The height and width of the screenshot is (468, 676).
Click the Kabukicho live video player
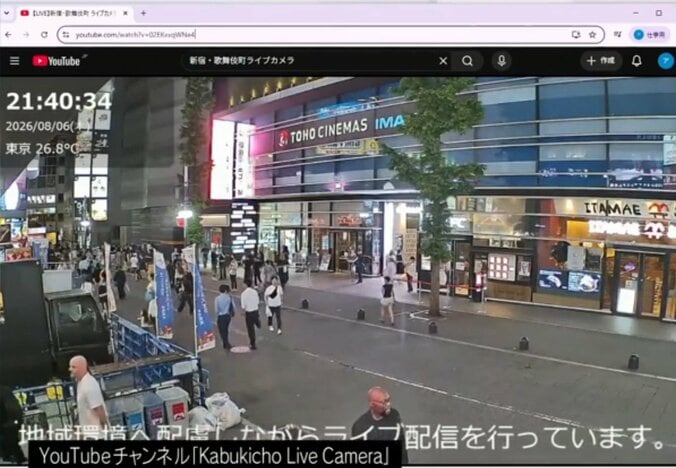point(338,271)
